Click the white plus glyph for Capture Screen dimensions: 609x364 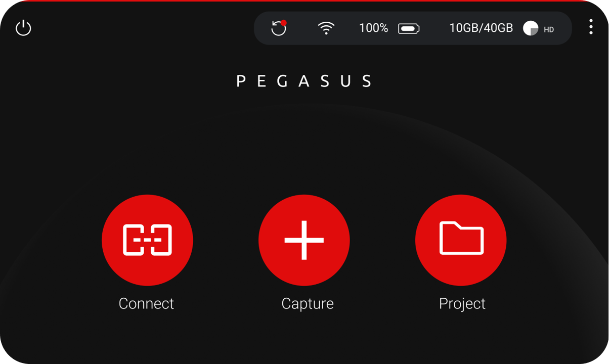click(x=304, y=240)
